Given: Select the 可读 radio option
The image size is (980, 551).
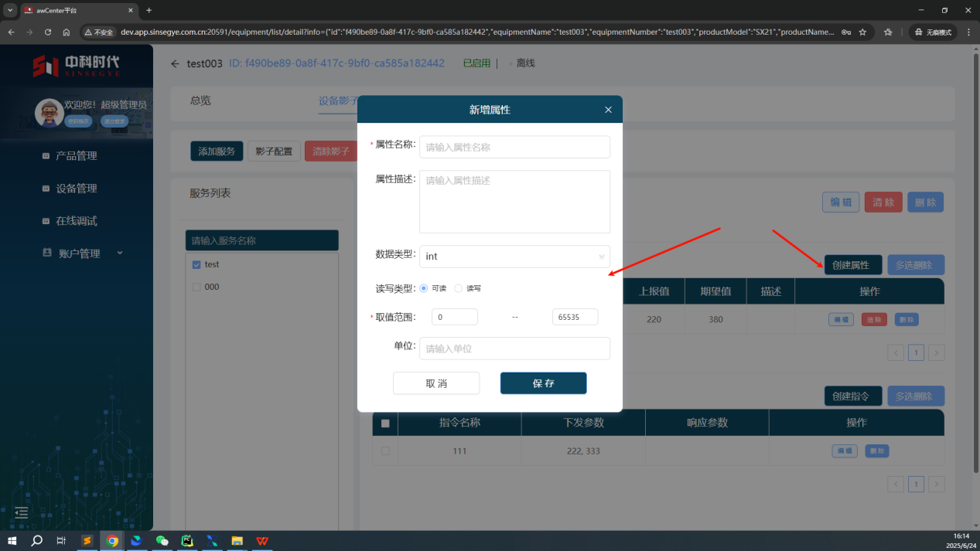Looking at the screenshot, I should click(424, 288).
